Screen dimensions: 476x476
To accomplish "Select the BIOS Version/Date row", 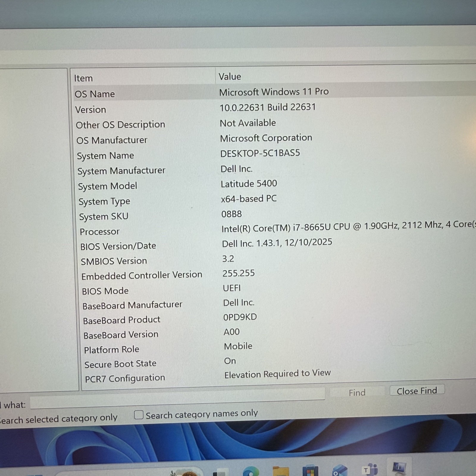I will coord(278,245).
